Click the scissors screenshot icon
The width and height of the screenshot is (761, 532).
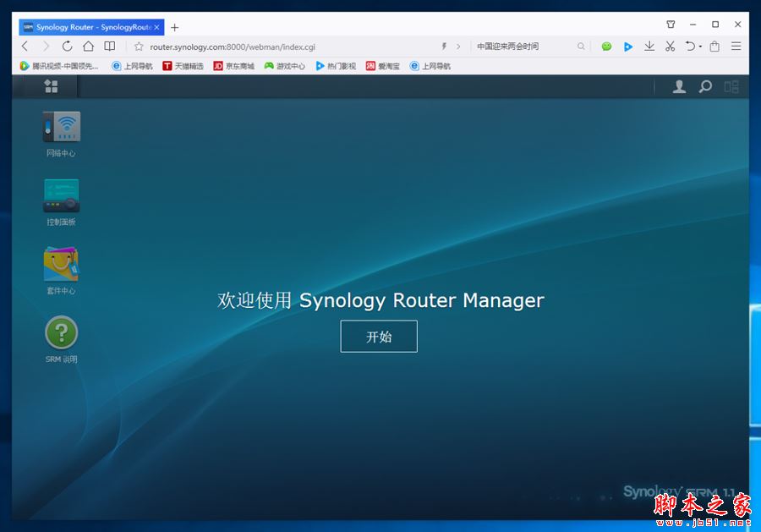pos(671,47)
